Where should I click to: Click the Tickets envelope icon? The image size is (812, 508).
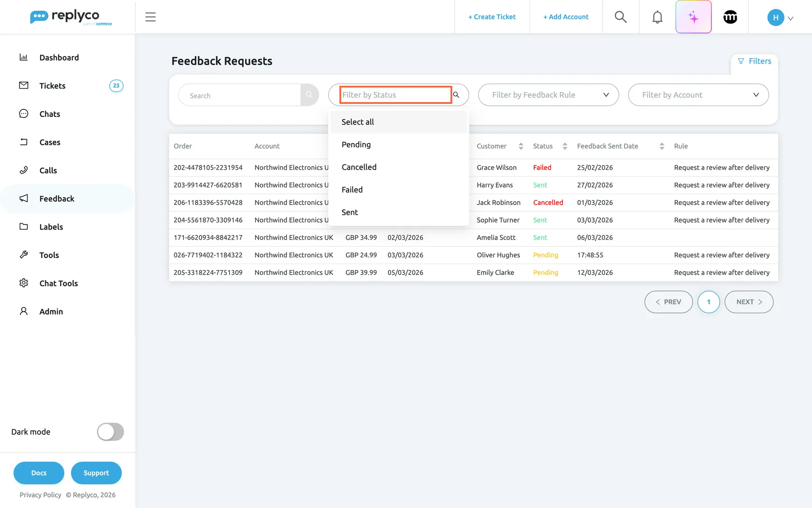click(x=23, y=85)
